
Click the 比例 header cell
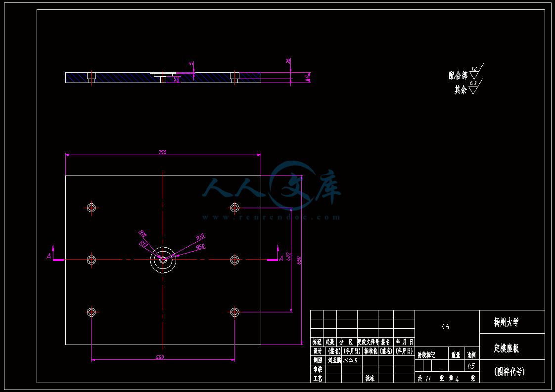point(471,354)
